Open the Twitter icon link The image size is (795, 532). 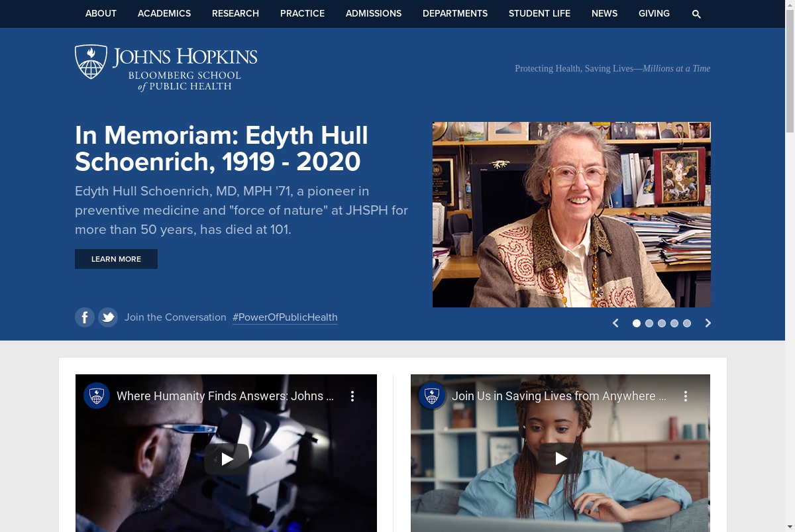[x=108, y=317]
